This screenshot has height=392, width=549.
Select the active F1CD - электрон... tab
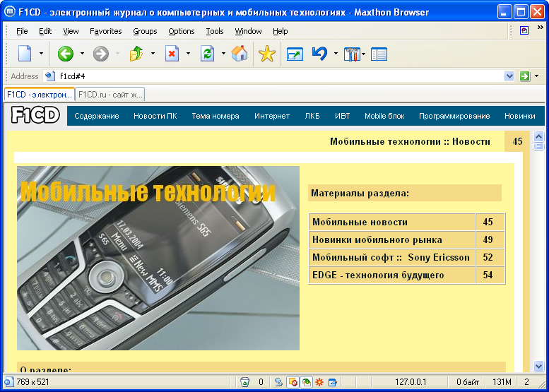click(x=40, y=95)
